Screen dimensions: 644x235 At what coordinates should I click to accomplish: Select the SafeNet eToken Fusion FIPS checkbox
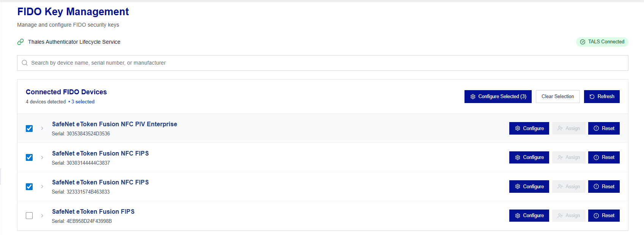[x=29, y=216]
